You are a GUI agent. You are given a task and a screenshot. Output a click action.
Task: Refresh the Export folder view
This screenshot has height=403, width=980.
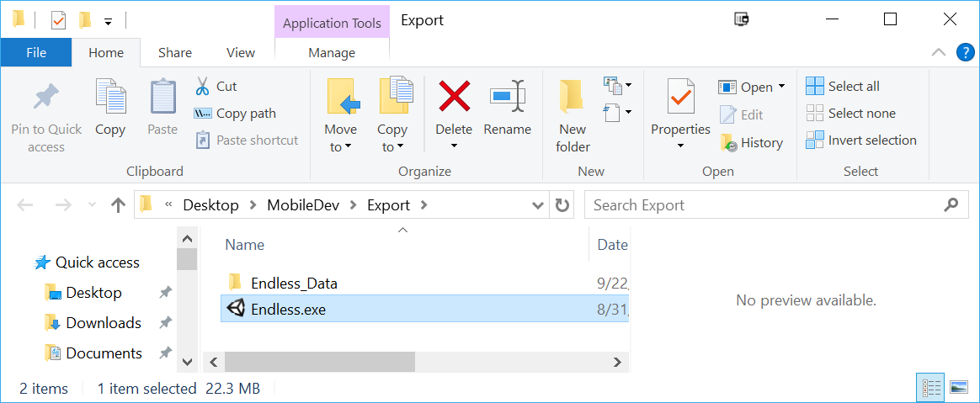pyautogui.click(x=562, y=205)
